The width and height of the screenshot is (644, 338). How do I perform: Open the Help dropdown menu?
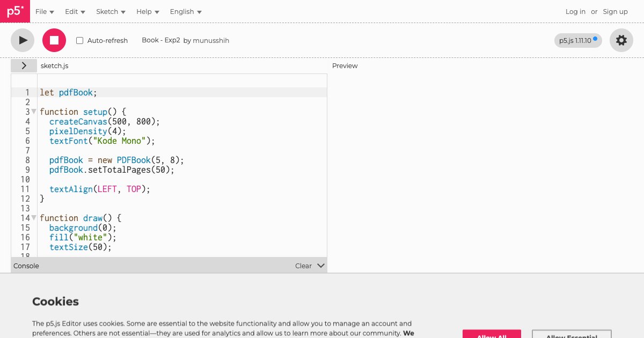[148, 12]
